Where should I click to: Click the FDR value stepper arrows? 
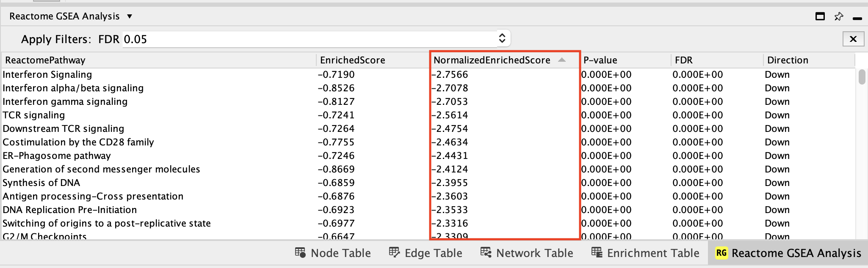click(502, 38)
